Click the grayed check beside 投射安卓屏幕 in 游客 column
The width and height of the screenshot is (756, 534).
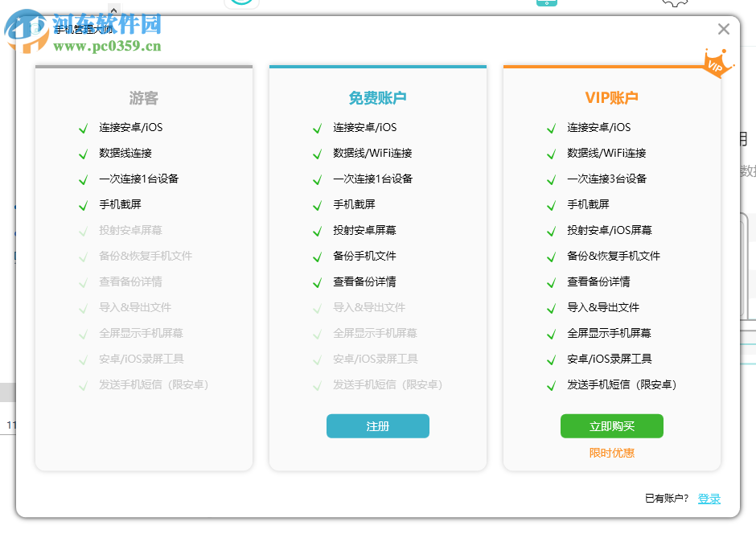pos(83,230)
